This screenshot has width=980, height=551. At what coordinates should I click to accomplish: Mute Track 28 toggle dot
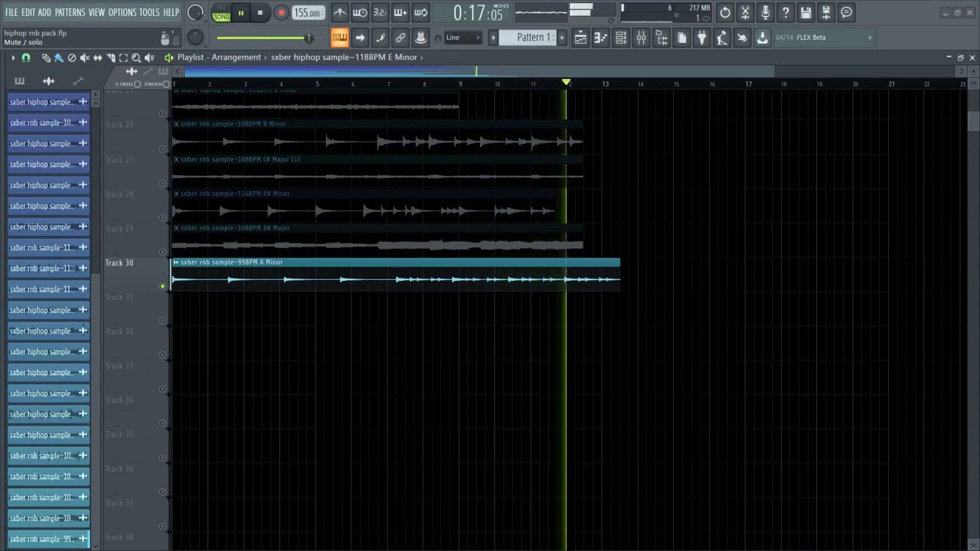click(x=162, y=217)
